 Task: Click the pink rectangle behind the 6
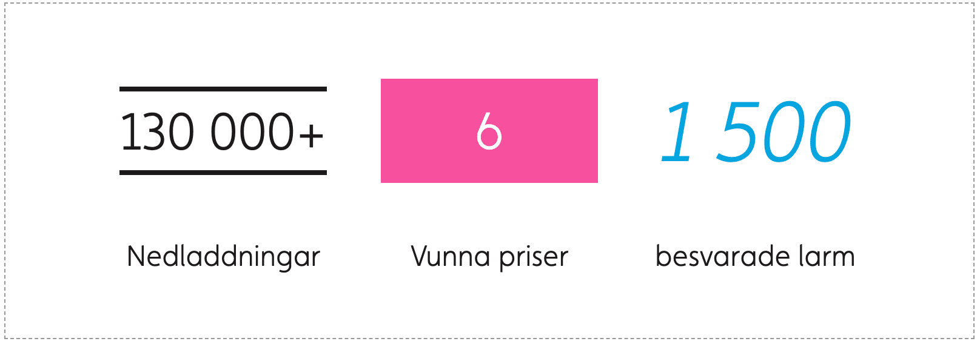tap(489, 131)
